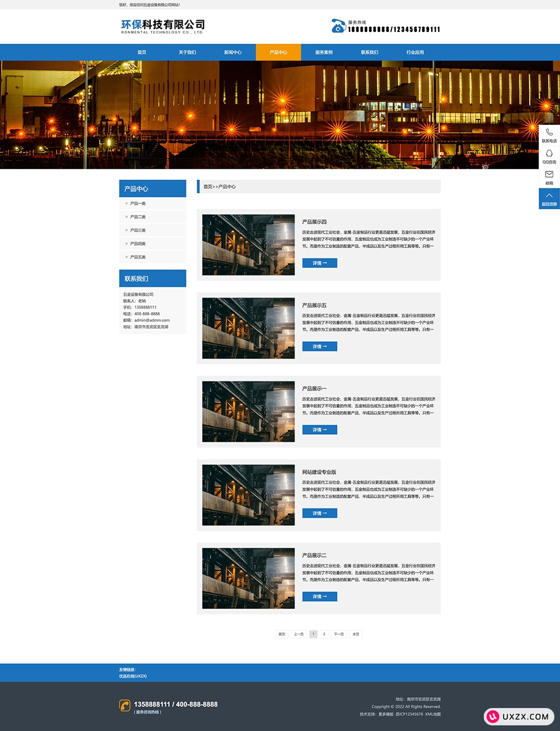Viewport: 560px width, 731px height.
Task: Click the orange phone icon in footer
Action: 125,705
